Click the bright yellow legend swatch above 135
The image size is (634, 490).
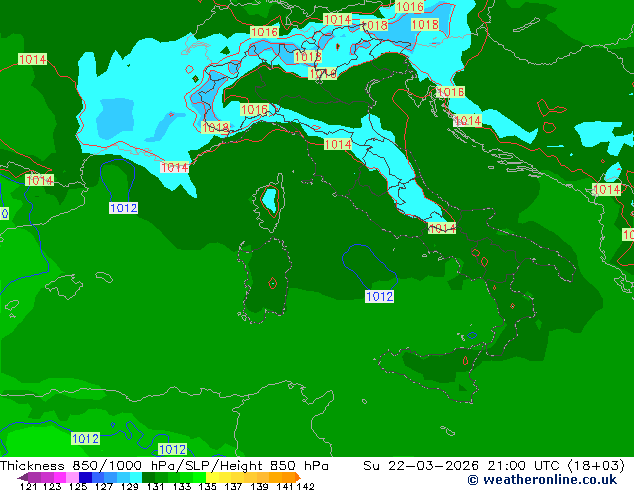pos(212,477)
